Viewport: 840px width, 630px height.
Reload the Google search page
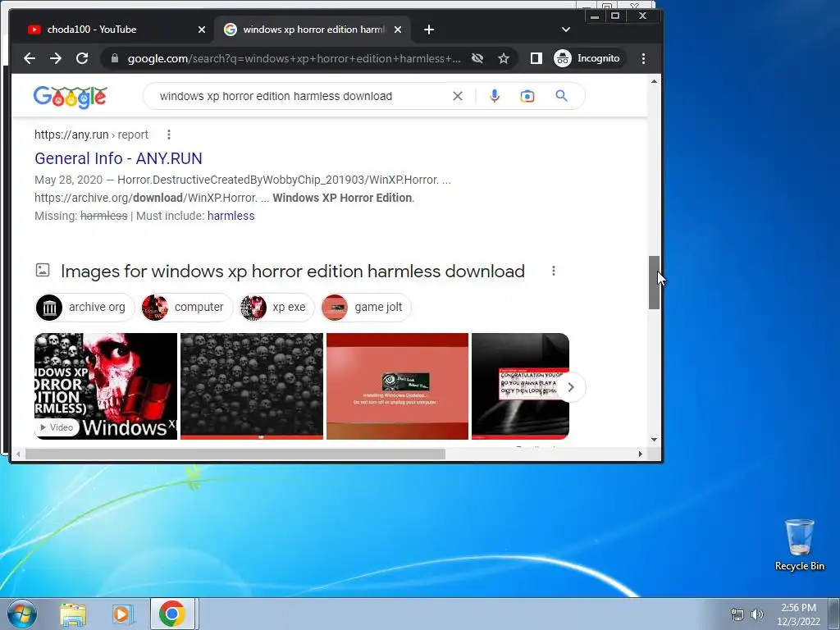(82, 58)
